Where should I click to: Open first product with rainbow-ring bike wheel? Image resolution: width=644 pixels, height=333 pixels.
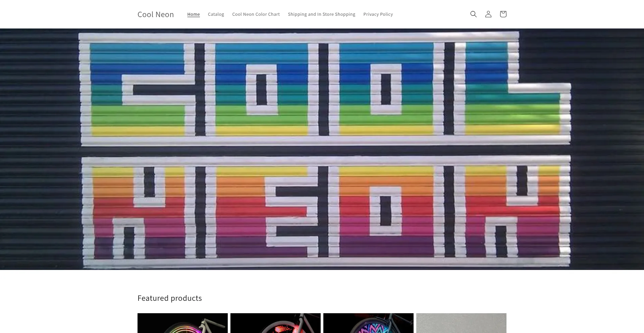coord(182,323)
